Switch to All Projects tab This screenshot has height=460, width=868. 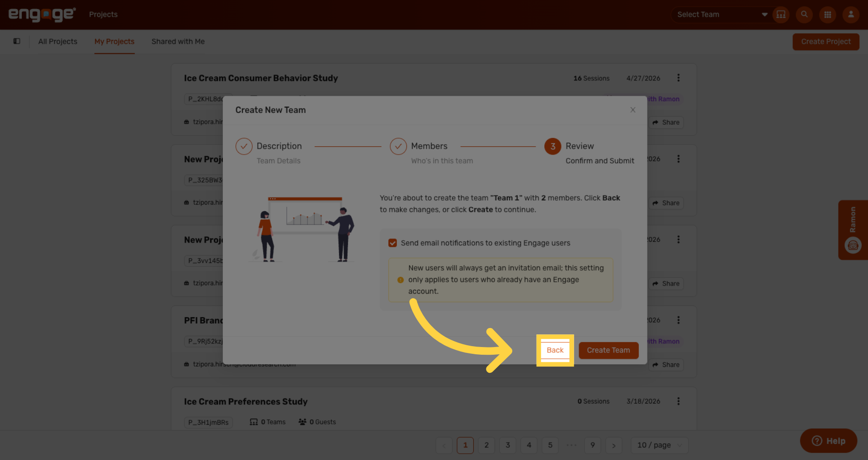pos(58,42)
